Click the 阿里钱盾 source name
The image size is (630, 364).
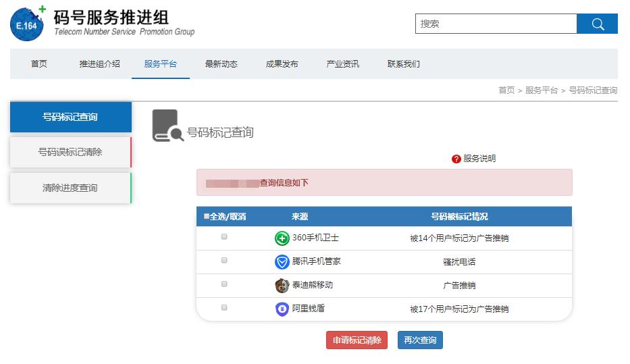308,308
